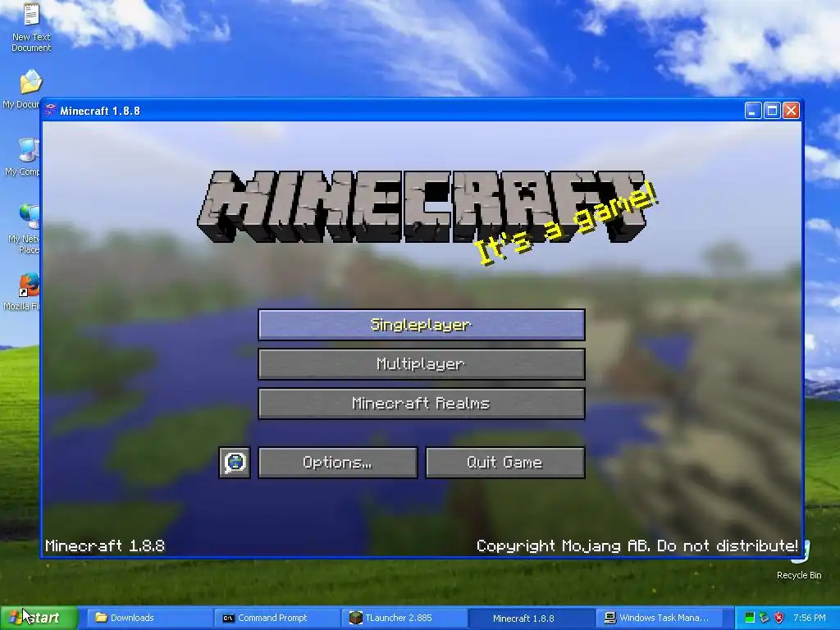Click the green Task Manager CPU tray icon
This screenshot has width=840, height=630.
(x=750, y=618)
